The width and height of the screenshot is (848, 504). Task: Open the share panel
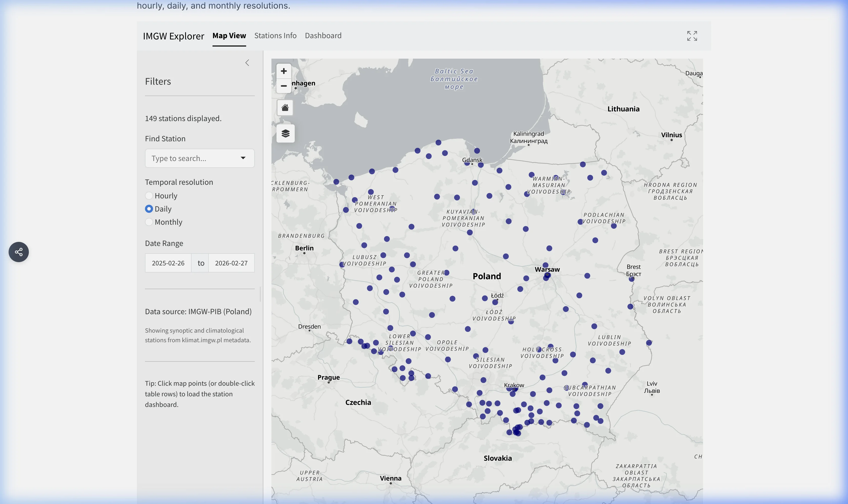tap(18, 252)
